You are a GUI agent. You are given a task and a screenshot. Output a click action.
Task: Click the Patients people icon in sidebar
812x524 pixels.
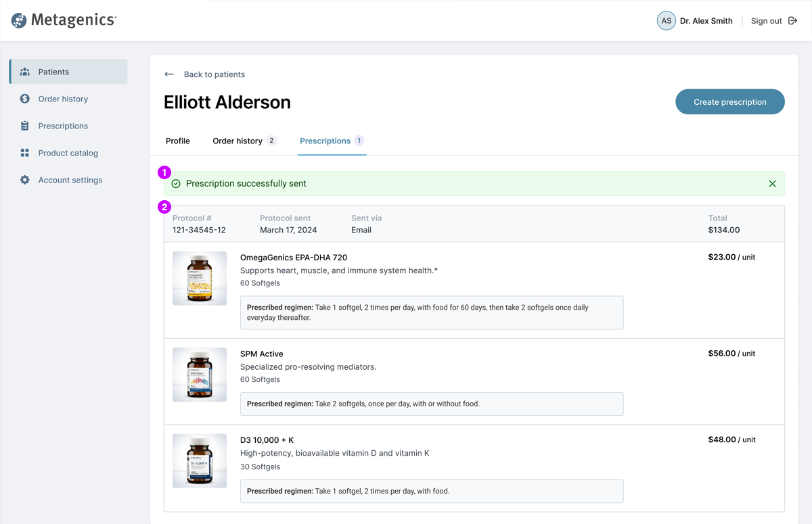(x=25, y=72)
